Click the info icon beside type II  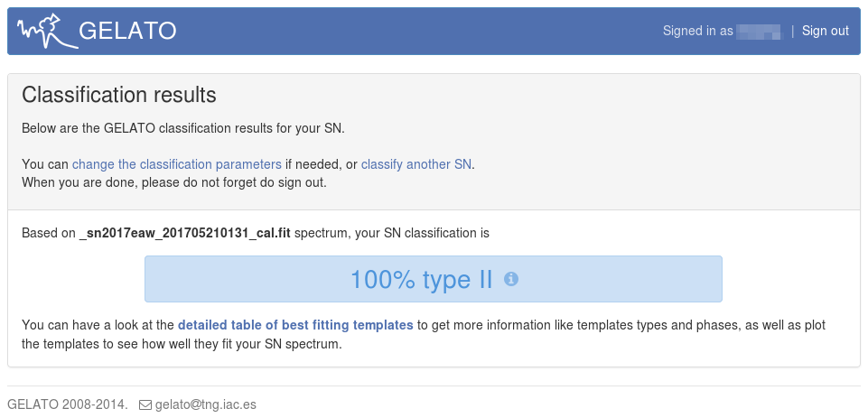[x=510, y=279]
